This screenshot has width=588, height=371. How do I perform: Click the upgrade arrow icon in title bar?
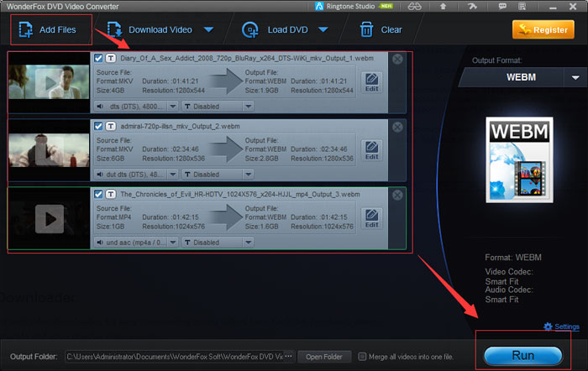coord(443,7)
